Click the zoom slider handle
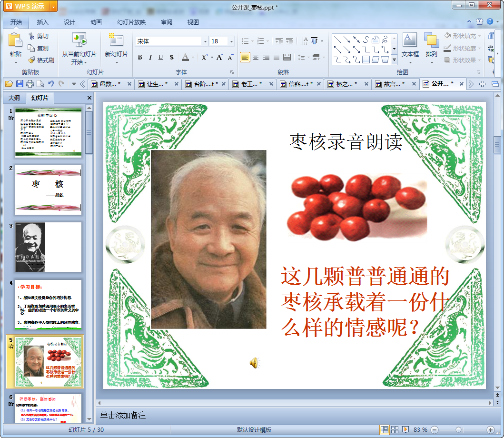Image resolution: width=504 pixels, height=438 pixels. pos(459,429)
